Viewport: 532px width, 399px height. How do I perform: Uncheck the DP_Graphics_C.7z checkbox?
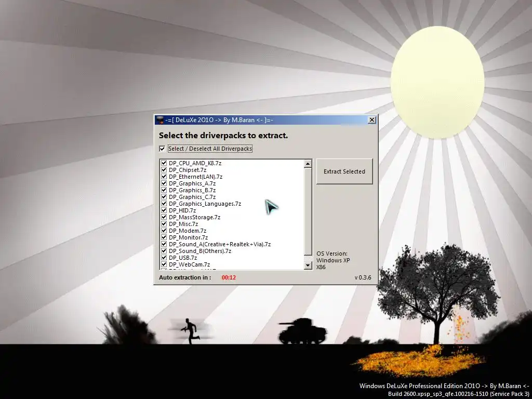[x=164, y=197]
